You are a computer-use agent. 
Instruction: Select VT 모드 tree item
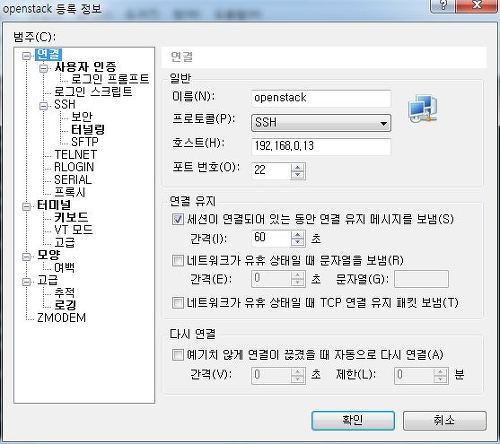[73, 230]
